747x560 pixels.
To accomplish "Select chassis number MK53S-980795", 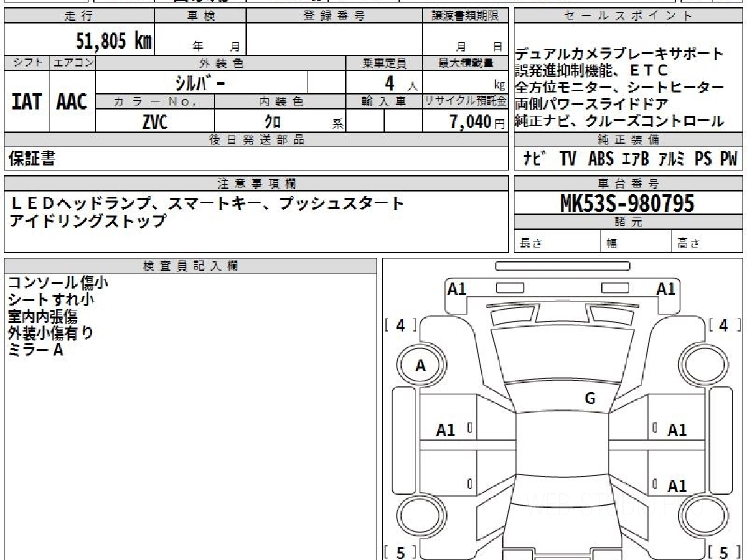I will tap(627, 203).
